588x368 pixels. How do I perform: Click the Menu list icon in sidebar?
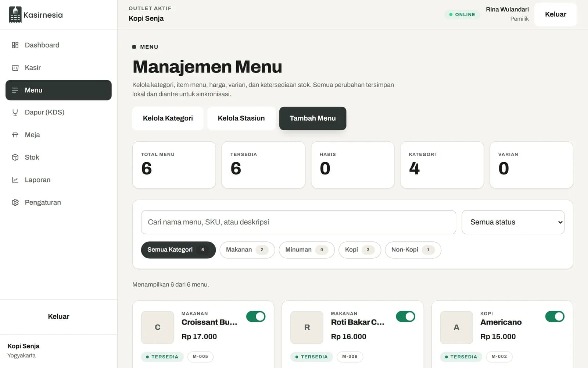coord(15,90)
